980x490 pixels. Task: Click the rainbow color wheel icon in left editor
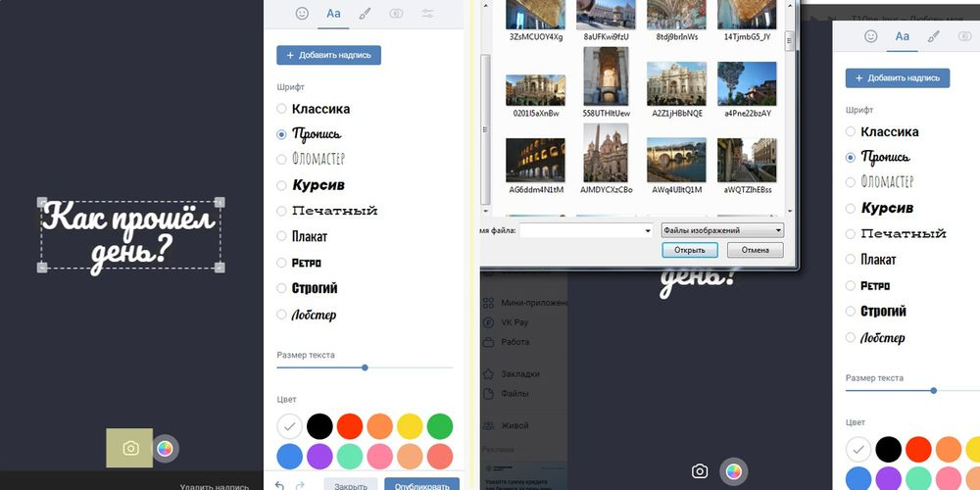165,449
